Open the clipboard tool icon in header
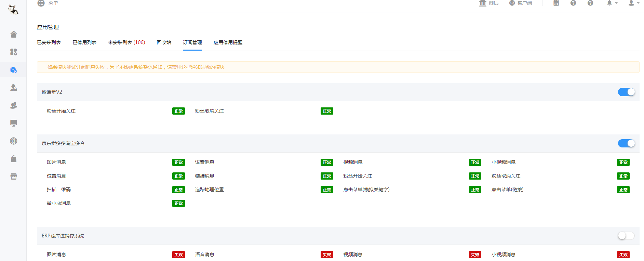 click(x=556, y=3)
